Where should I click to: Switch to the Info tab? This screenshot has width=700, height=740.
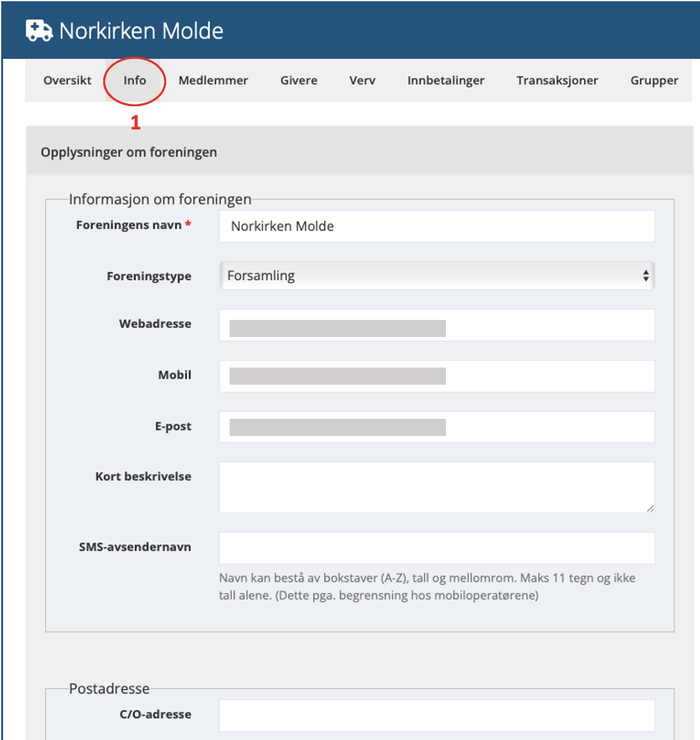134,80
